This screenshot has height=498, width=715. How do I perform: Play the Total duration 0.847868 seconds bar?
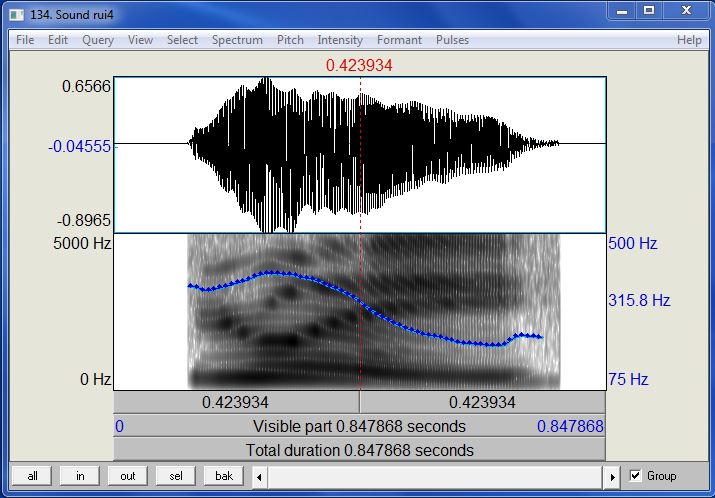point(359,450)
